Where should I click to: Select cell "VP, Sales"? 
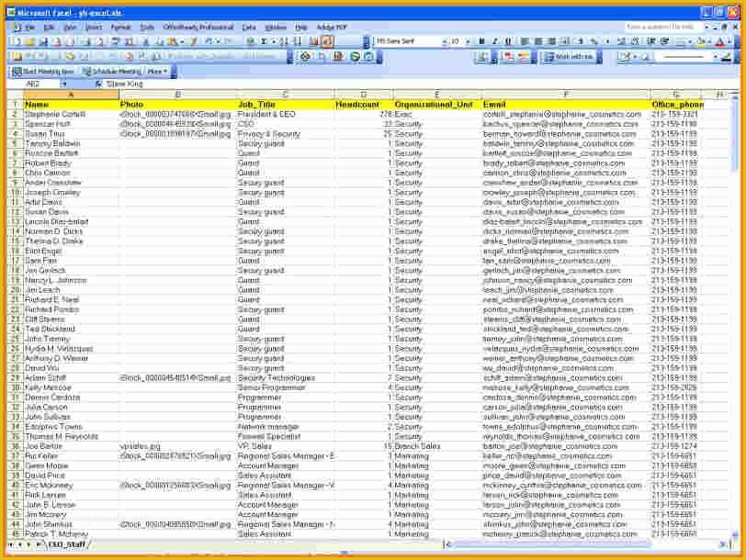(x=285, y=446)
